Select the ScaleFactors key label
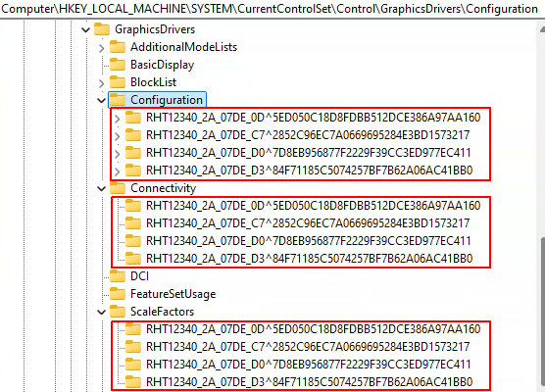The width and height of the screenshot is (545, 392). 163,312
